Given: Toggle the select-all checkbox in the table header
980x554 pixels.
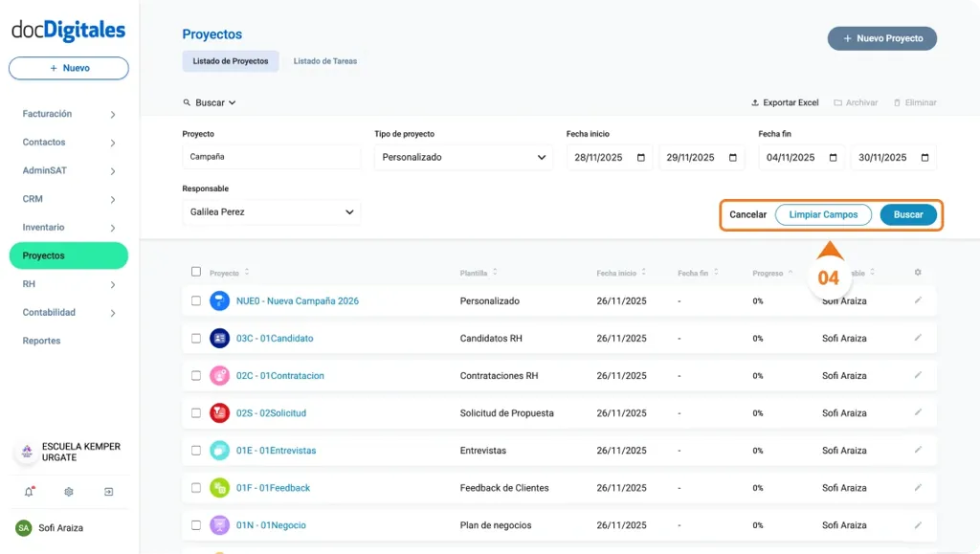Looking at the screenshot, I should pos(196,273).
